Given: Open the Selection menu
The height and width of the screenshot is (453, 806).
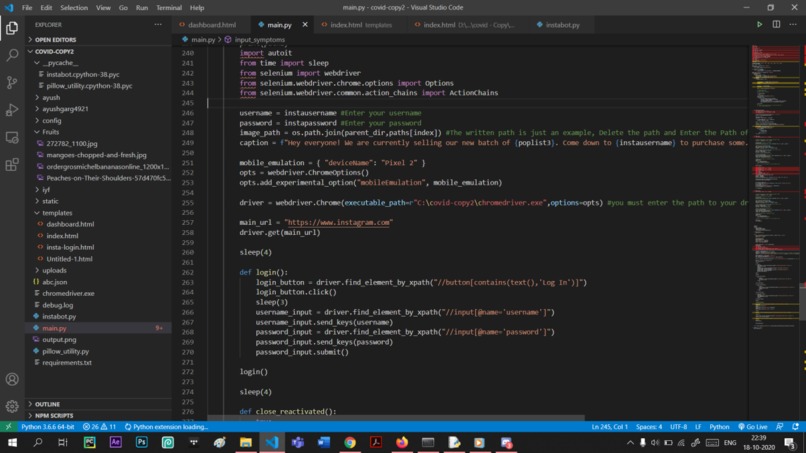Looking at the screenshot, I should pyautogui.click(x=74, y=8).
